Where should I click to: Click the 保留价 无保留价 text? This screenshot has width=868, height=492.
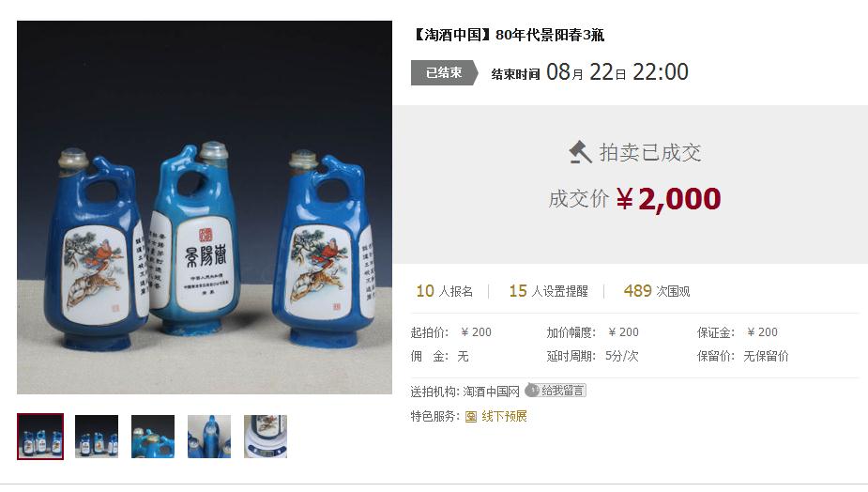pos(742,356)
